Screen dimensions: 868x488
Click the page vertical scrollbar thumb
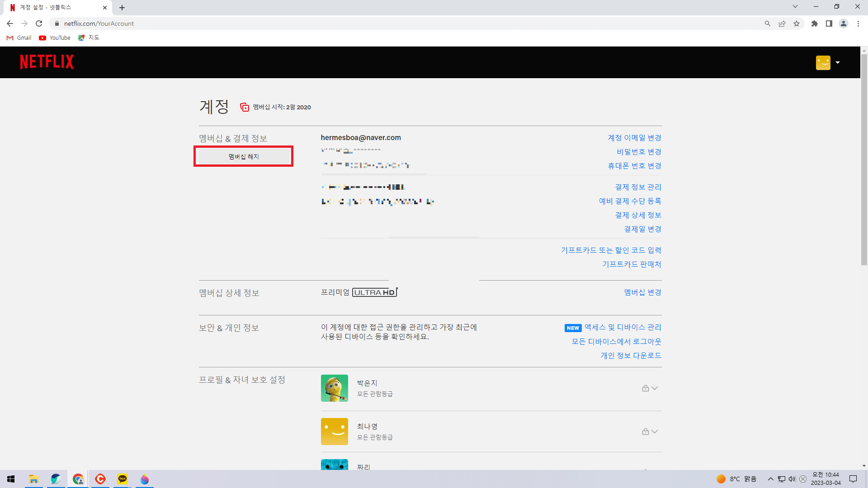point(864,159)
